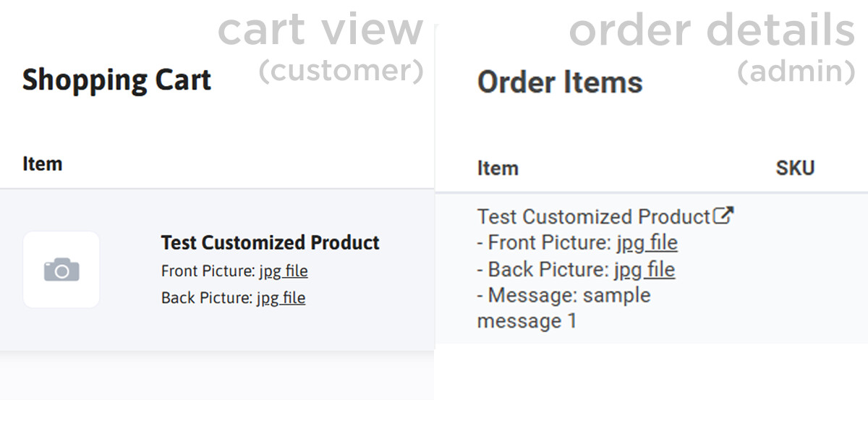Open the Front Picture jpg file link in Shopping Cart
Screen dimensions: 868x434
[x=283, y=271]
